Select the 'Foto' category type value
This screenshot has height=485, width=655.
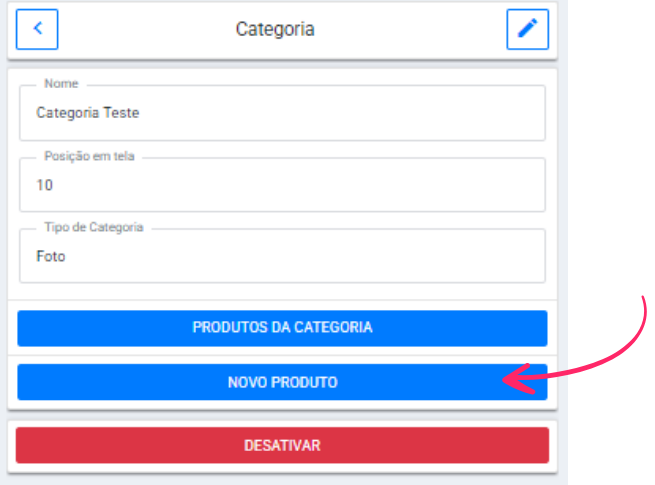[51, 257]
